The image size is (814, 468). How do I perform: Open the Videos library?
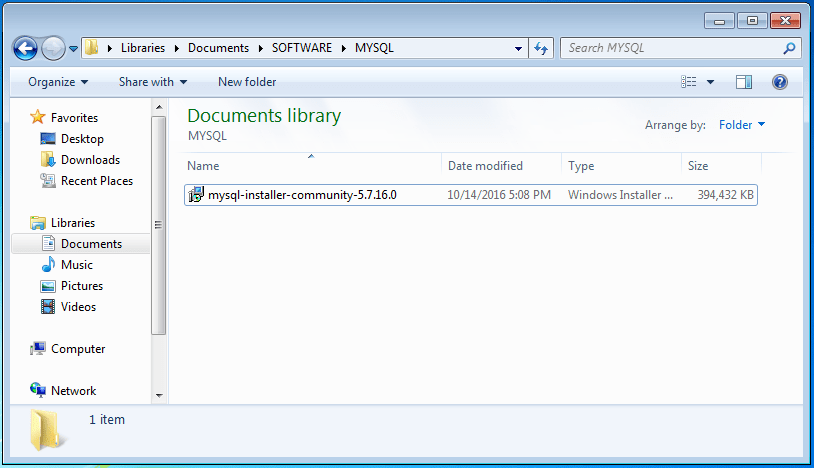click(78, 307)
